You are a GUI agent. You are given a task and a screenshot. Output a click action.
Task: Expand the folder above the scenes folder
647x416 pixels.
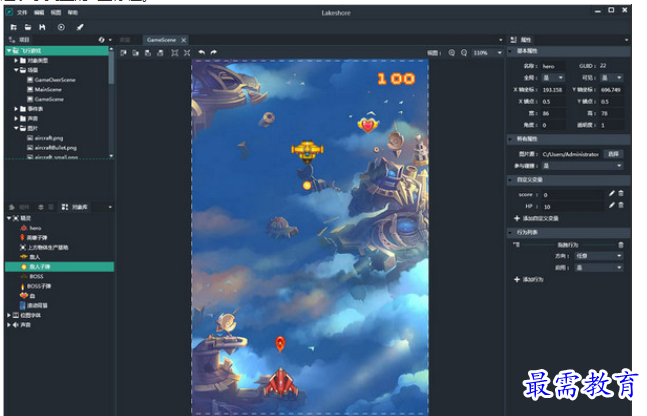click(16, 60)
